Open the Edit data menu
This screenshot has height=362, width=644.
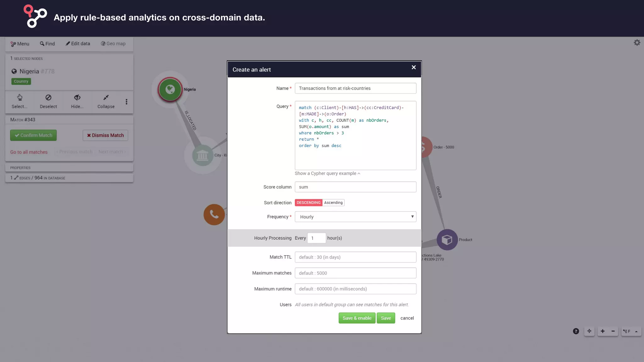(x=78, y=44)
